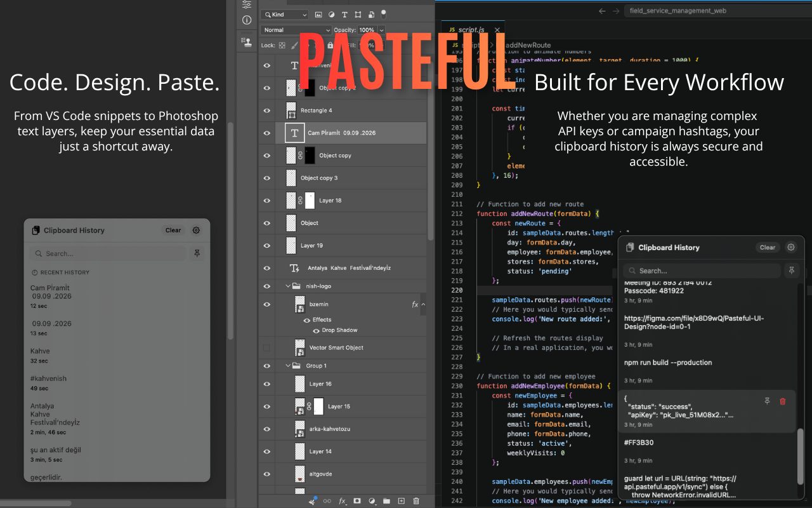Open the Clone Source stamp panel icon
This screenshot has width=812, height=508.
click(x=247, y=42)
